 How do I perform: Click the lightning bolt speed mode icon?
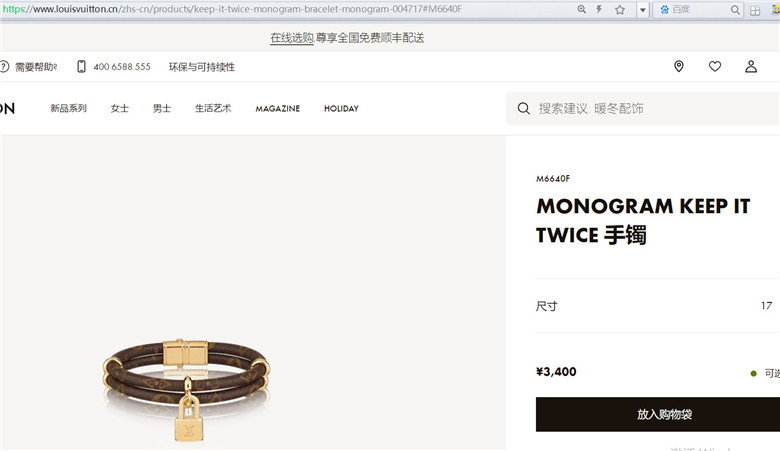click(599, 9)
